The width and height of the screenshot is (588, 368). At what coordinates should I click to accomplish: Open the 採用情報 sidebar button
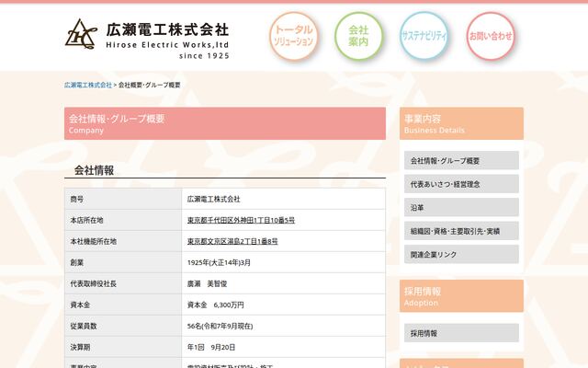[461, 333]
